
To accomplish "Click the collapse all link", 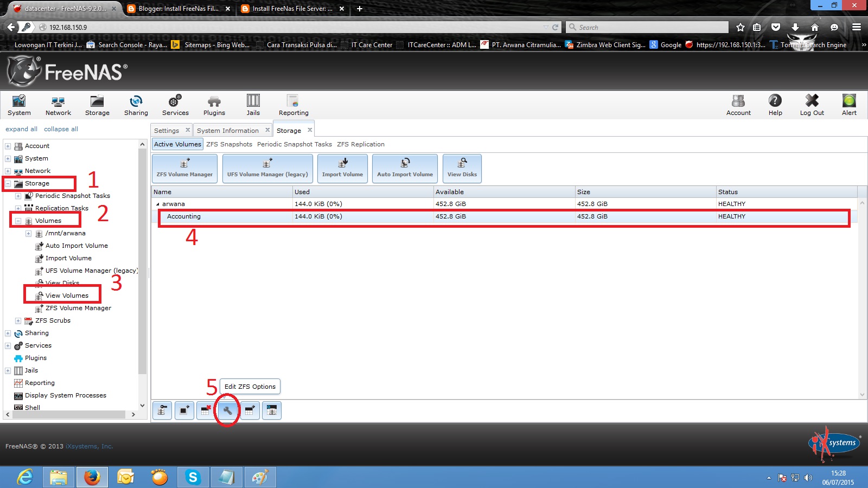I will coord(61,129).
